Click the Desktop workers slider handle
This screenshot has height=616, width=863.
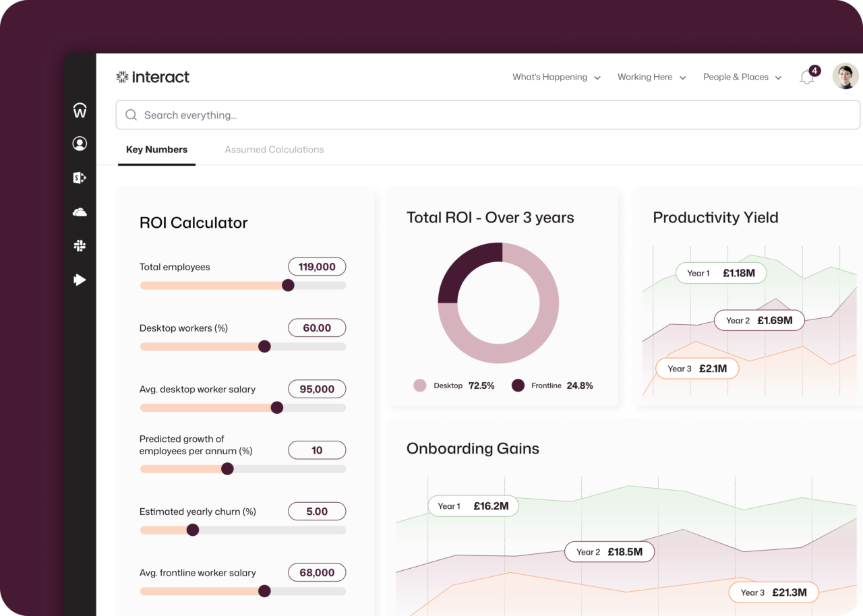click(x=264, y=346)
